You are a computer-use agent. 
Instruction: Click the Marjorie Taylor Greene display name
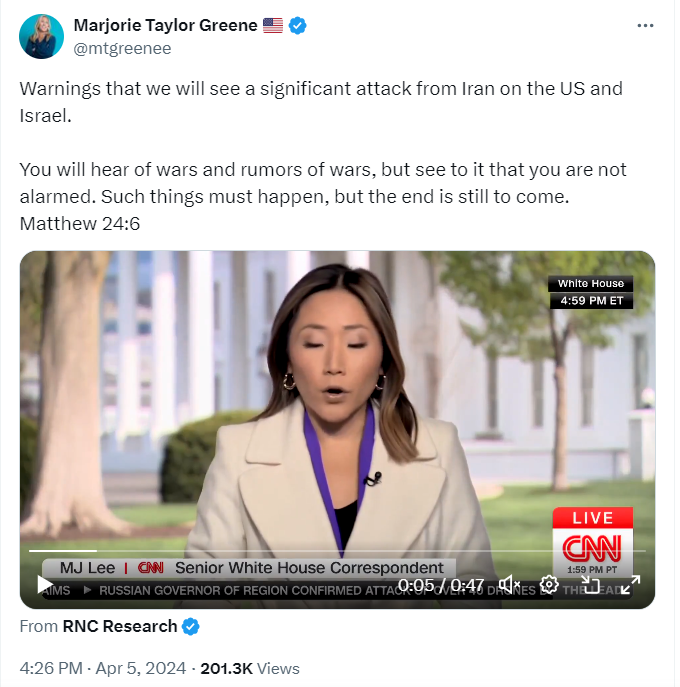[x=166, y=25]
